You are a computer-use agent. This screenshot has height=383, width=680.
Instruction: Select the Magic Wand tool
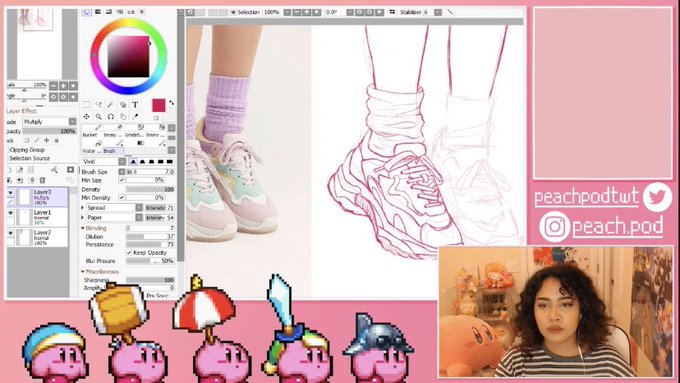[x=111, y=105]
